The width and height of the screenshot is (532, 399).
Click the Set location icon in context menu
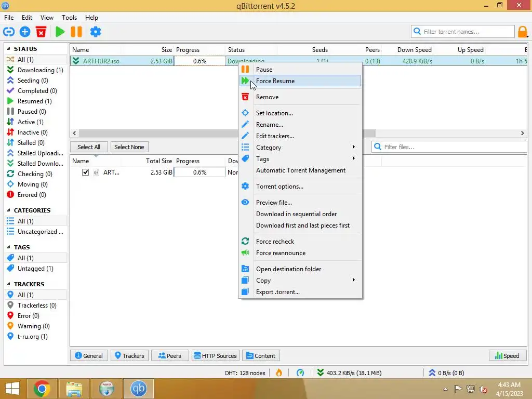245,113
